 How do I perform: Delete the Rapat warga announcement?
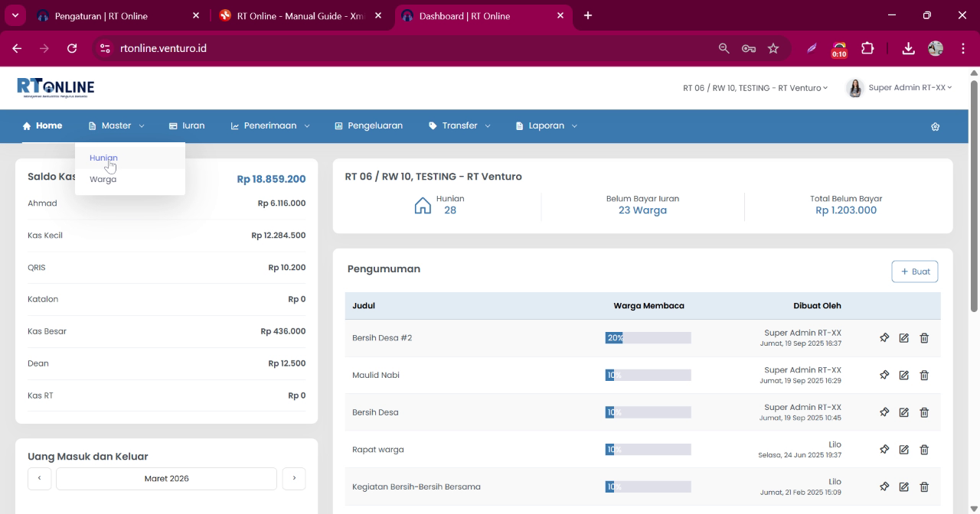924,450
